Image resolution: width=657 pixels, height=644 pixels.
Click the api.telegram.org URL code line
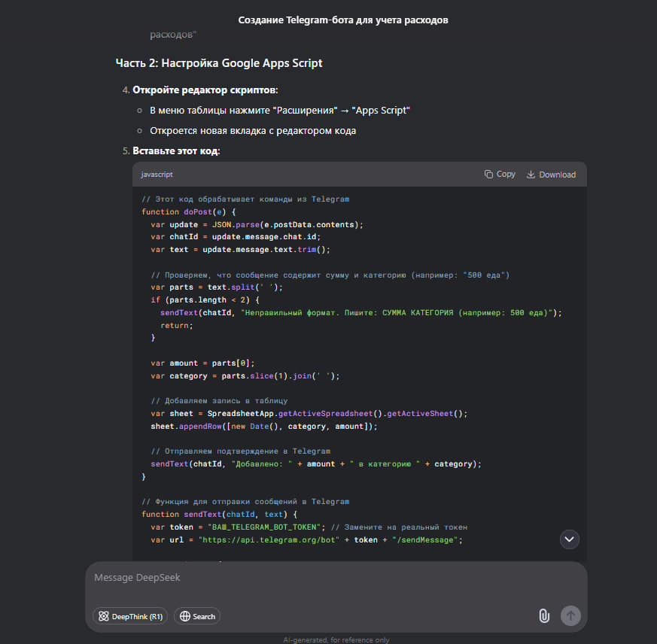307,540
